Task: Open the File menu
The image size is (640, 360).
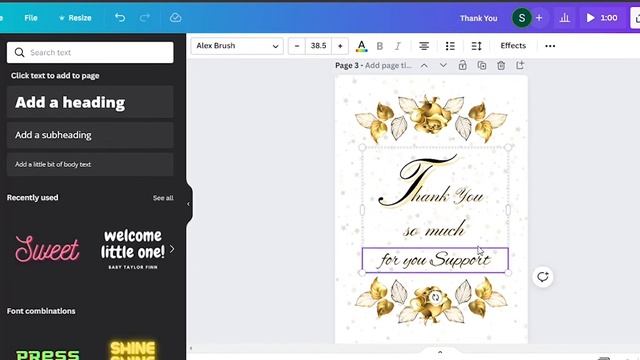Action: tap(31, 18)
